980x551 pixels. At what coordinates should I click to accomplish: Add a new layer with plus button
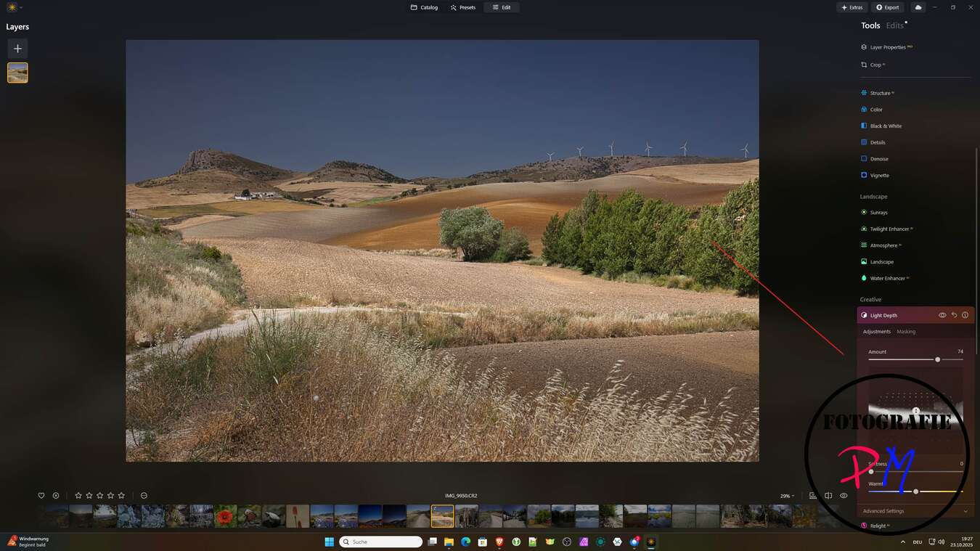(17, 49)
